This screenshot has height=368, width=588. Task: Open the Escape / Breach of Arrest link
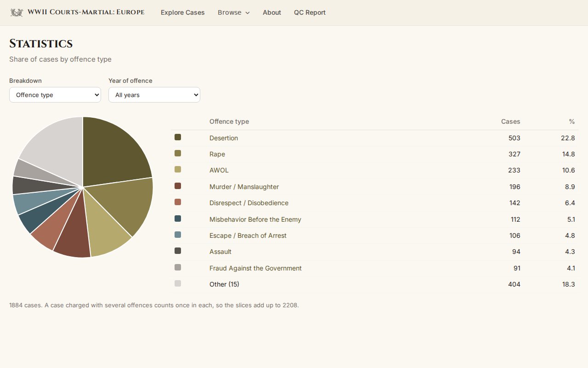(248, 236)
